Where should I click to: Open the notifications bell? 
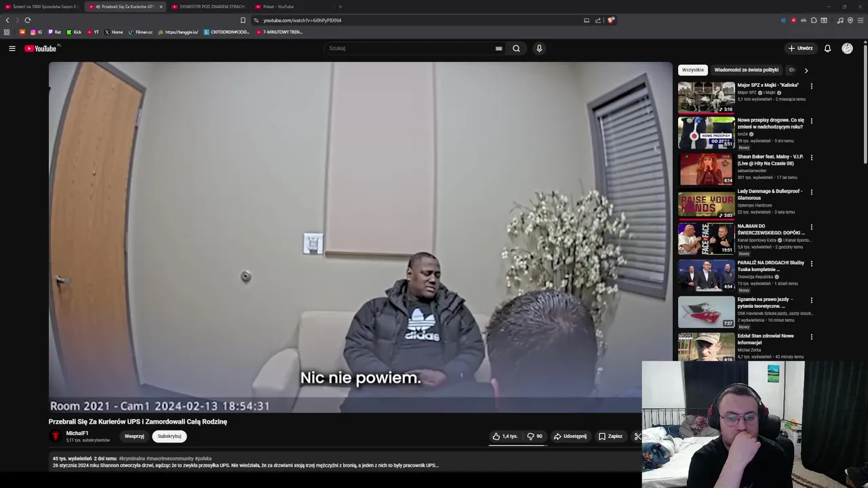(827, 48)
